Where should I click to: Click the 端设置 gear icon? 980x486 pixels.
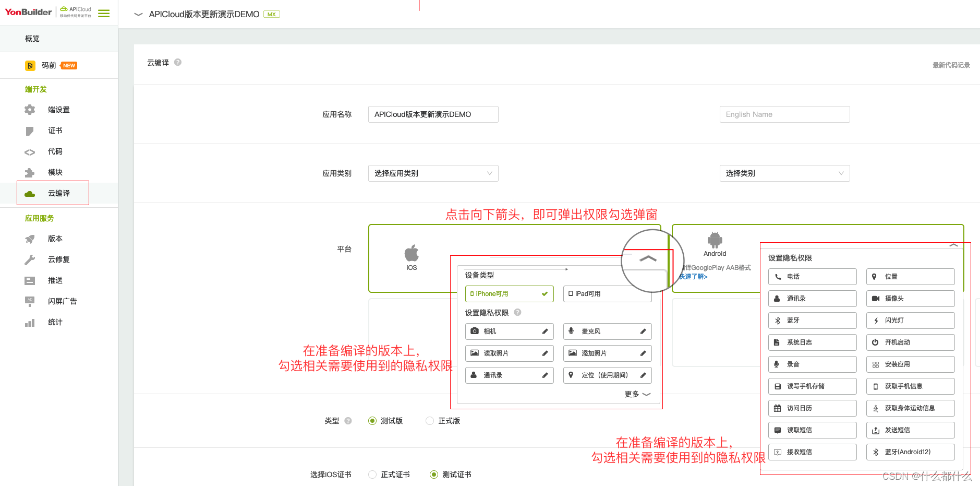[30, 110]
